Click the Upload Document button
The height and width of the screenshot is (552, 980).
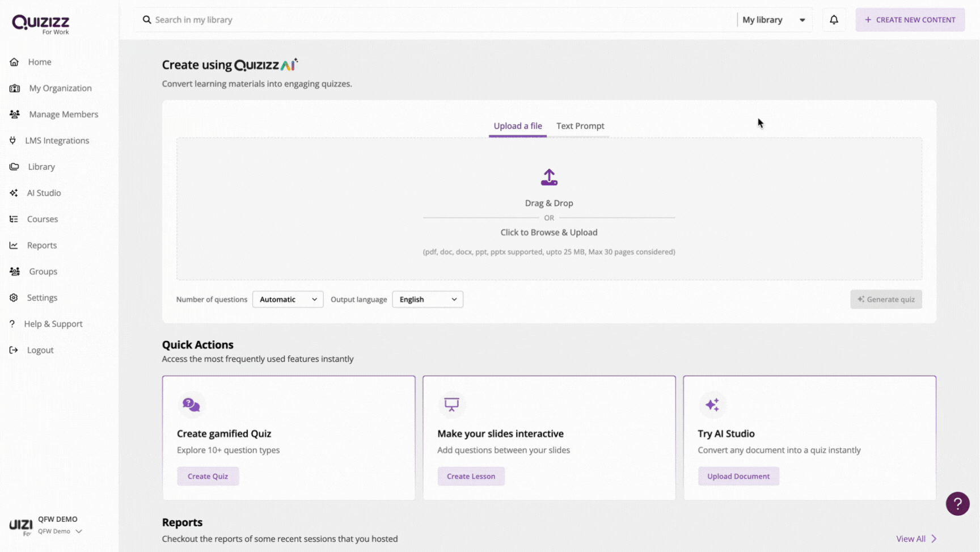(738, 477)
